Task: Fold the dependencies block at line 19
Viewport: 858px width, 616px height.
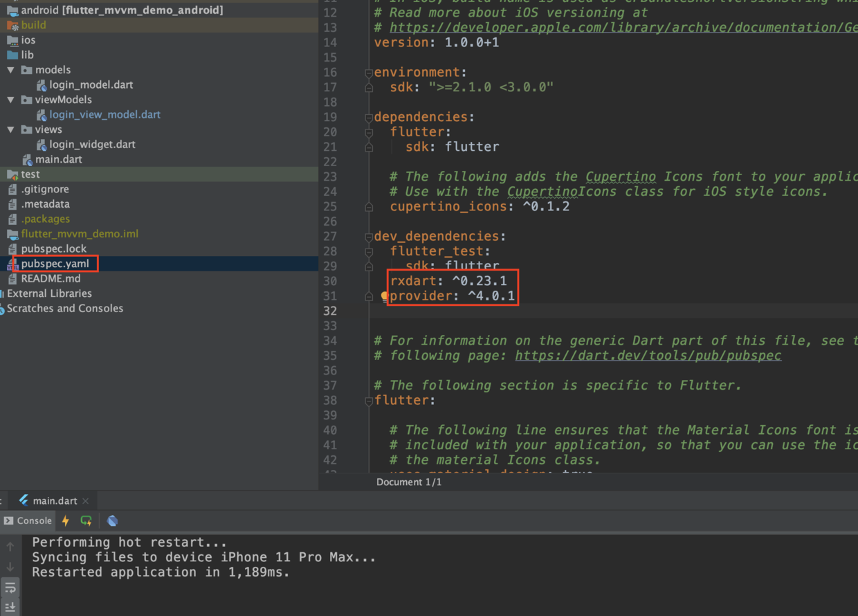Action: pyautogui.click(x=369, y=118)
